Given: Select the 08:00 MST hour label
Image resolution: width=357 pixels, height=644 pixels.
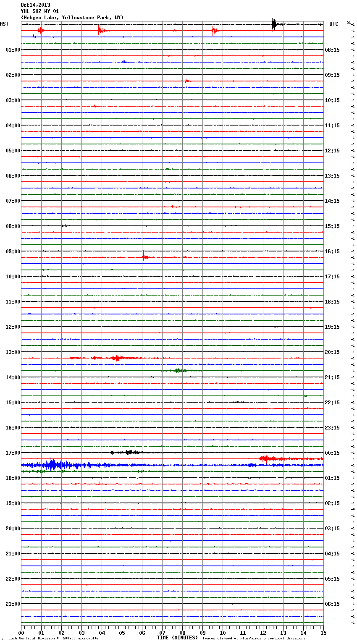Looking at the screenshot, I should coord(13,226).
